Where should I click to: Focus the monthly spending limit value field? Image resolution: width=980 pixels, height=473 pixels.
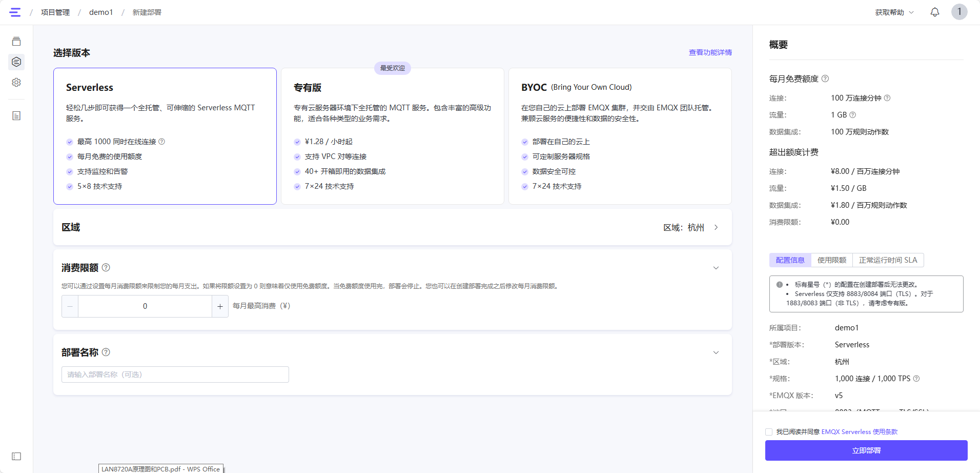[145, 306]
